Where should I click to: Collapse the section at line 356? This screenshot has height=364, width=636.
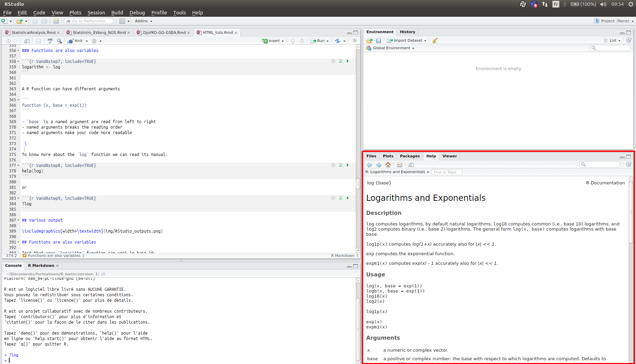(18, 51)
